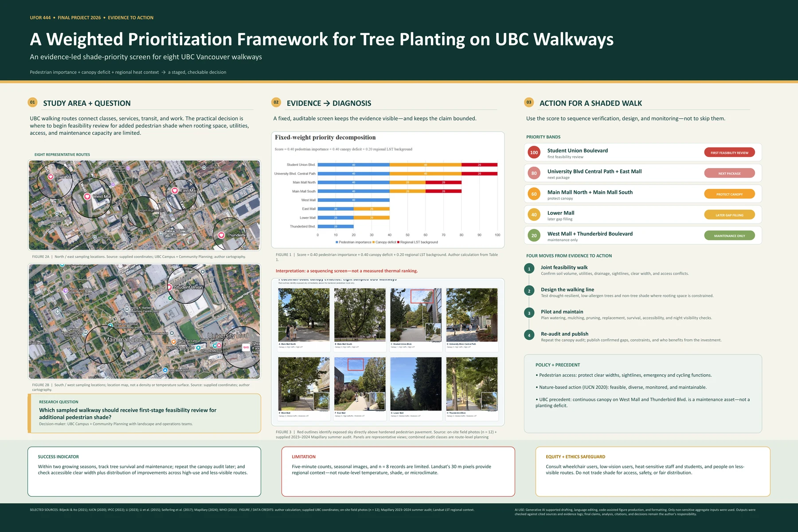The image size is (798, 532).
Task: Select the Thunderbird pin on the upper map
Action: click(x=221, y=235)
